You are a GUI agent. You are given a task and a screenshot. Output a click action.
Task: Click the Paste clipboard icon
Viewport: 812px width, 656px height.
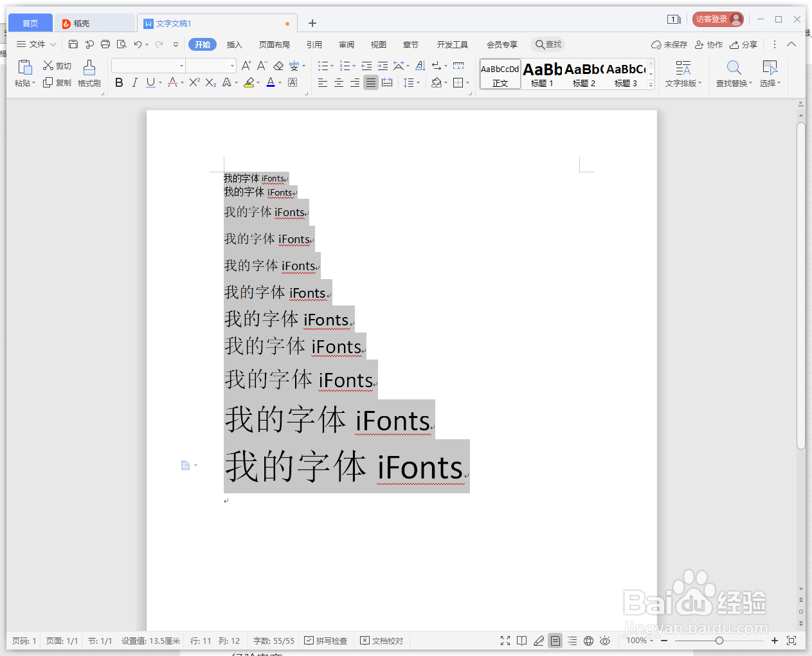click(x=24, y=68)
